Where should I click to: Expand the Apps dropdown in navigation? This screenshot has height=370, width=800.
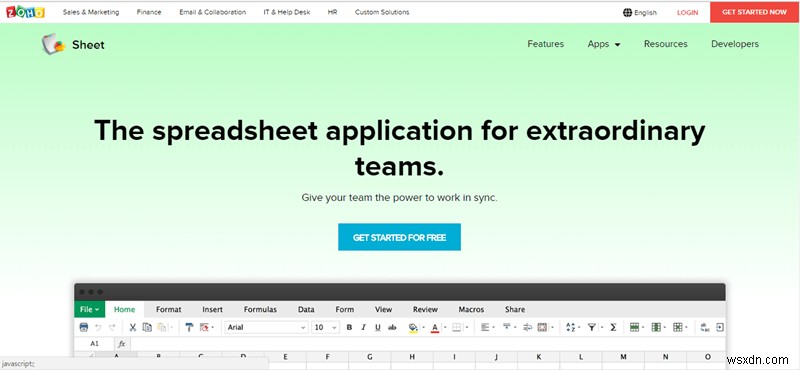click(x=604, y=44)
